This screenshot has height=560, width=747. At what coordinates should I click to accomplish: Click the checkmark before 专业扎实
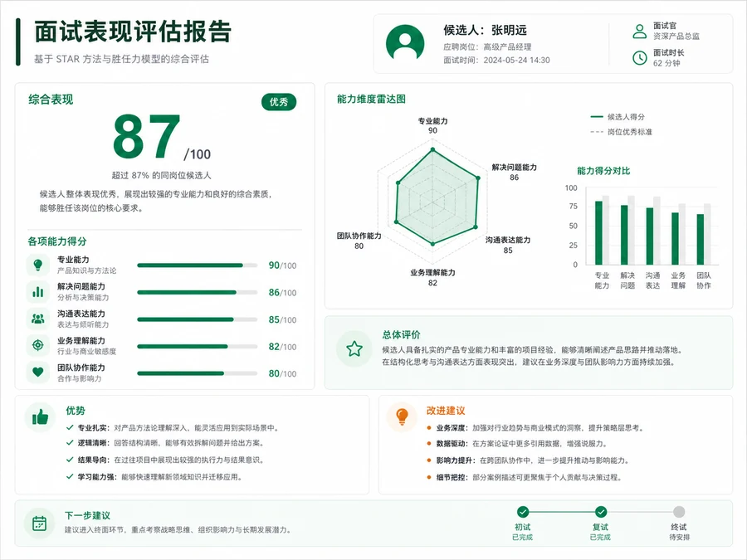click(x=70, y=427)
